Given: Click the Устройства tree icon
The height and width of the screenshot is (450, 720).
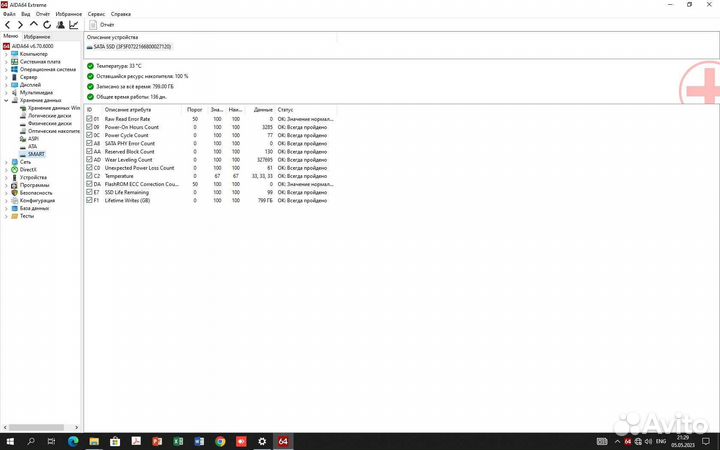Looking at the screenshot, I should [x=14, y=177].
